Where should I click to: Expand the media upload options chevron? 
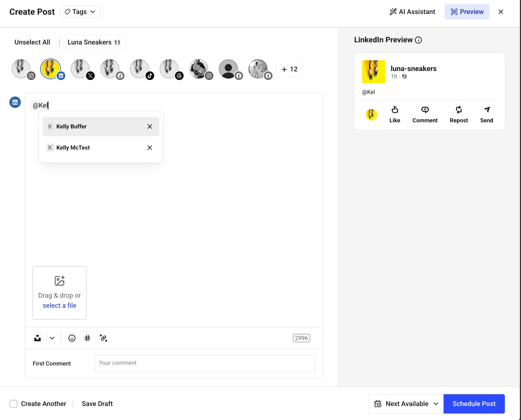click(x=52, y=338)
